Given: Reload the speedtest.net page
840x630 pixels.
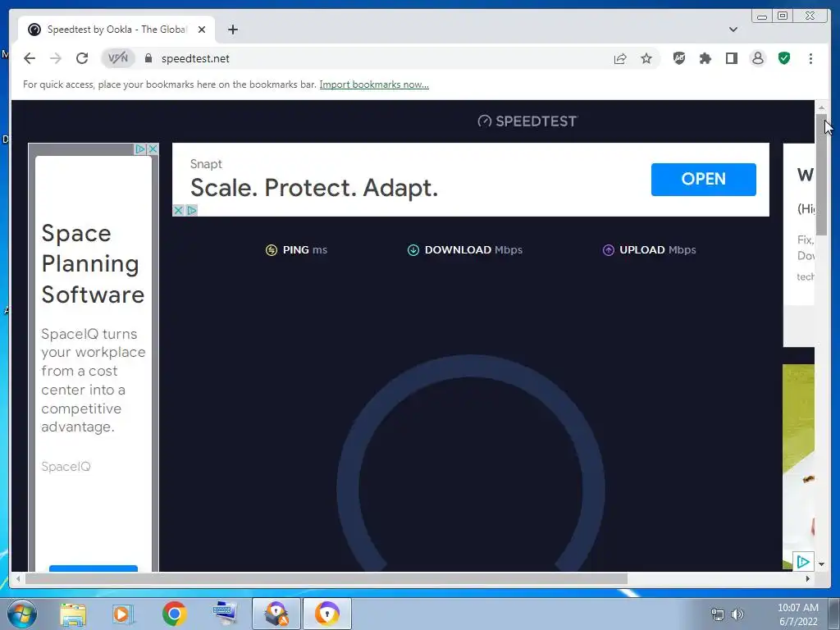Looking at the screenshot, I should click(82, 58).
